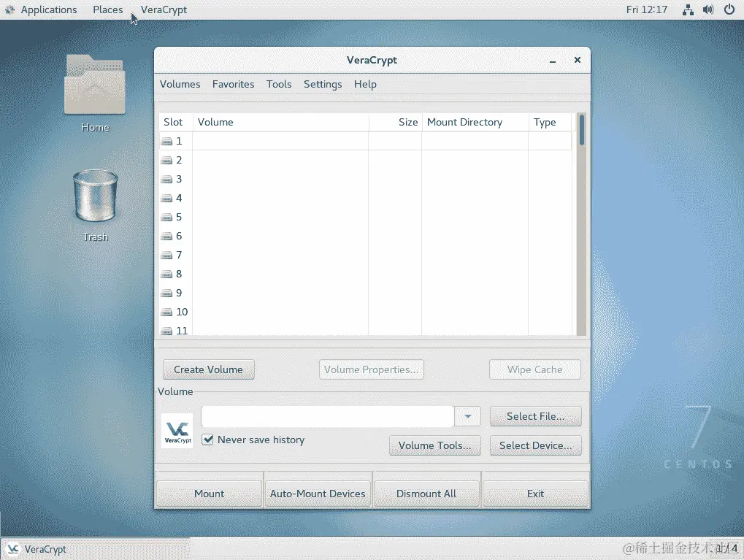
Task: Select the drive icon for slot 7
Action: coord(166,256)
